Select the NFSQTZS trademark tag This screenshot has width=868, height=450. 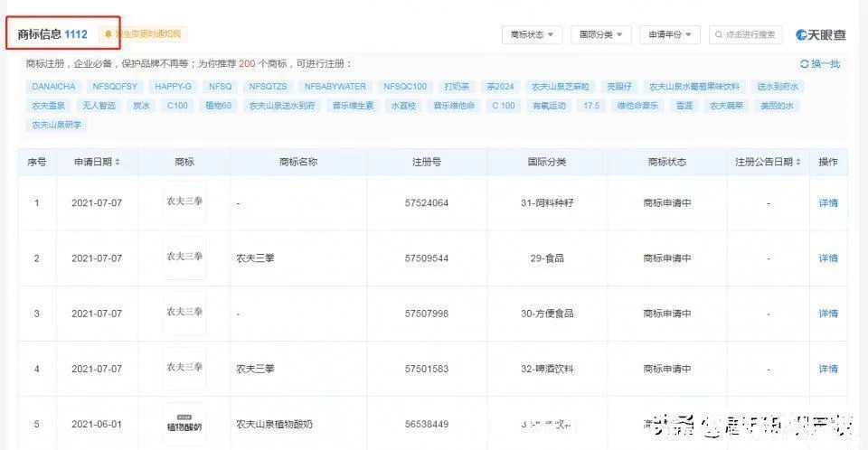click(268, 87)
